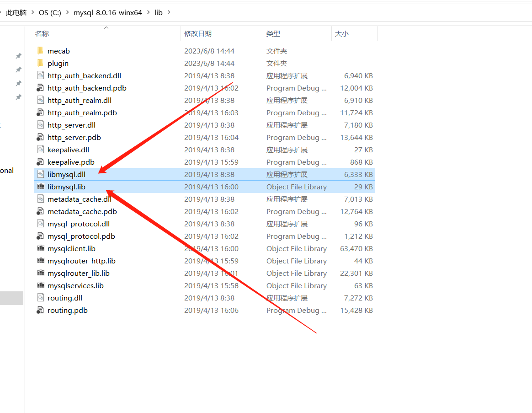Select mysql_protocol.pdb file icon

click(40, 236)
